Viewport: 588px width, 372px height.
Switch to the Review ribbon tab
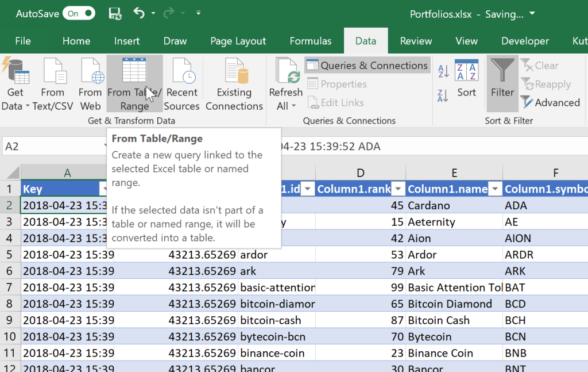pos(416,41)
